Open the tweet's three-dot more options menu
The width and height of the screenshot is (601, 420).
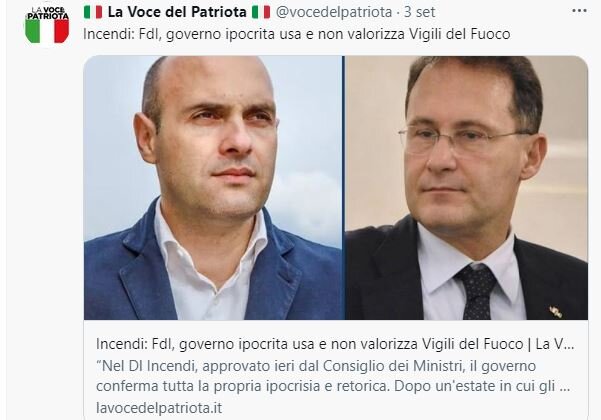[x=579, y=11]
